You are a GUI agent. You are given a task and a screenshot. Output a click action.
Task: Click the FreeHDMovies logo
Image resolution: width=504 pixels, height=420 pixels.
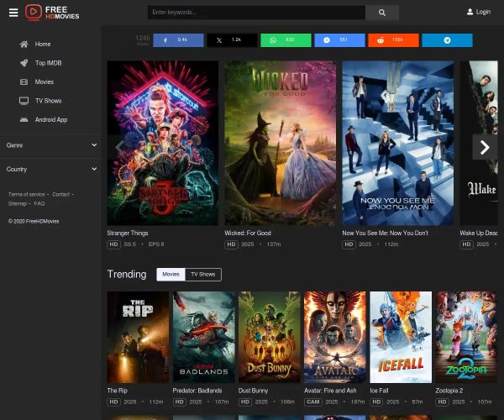52,13
